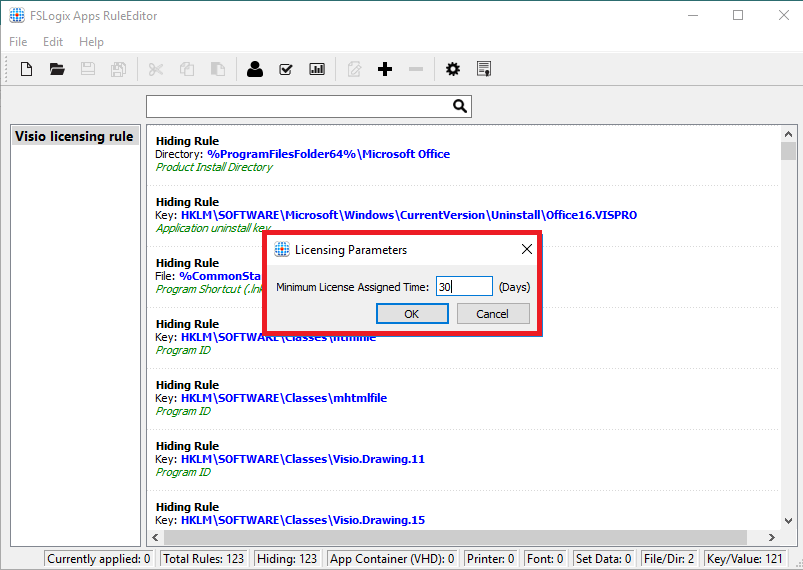This screenshot has width=803, height=570.
Task: Click the Cut scissors icon
Action: pos(156,69)
